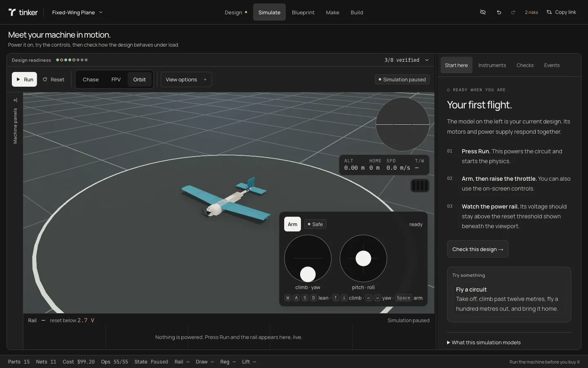Switch camera to Chase view

[91, 79]
